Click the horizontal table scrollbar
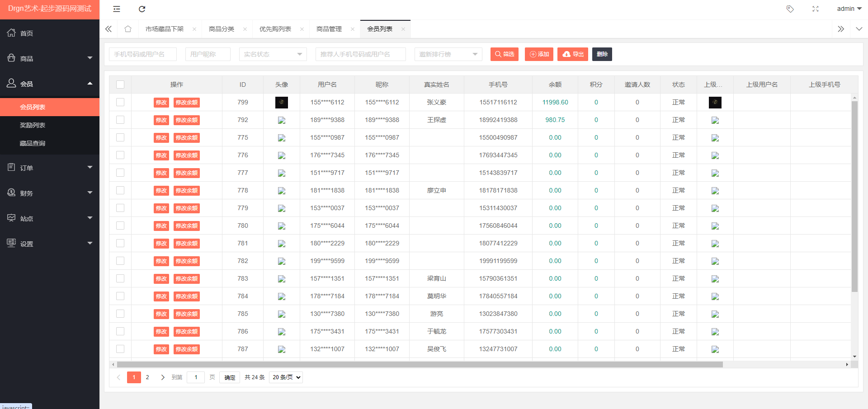This screenshot has width=868, height=409. (420, 364)
